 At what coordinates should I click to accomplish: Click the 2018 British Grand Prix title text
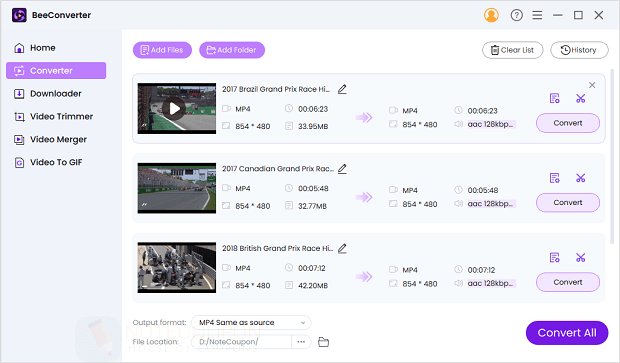(278, 248)
